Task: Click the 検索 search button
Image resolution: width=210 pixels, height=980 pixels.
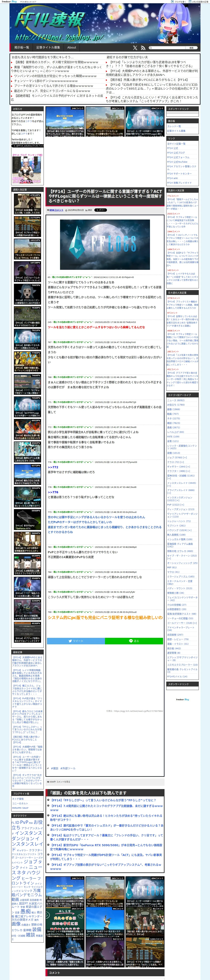Action: click(192, 48)
